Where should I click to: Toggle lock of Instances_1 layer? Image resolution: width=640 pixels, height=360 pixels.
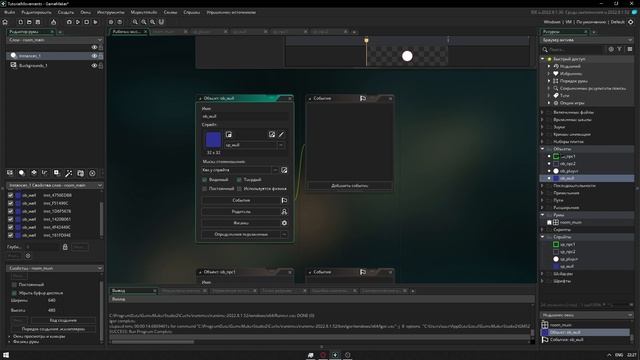[100, 56]
